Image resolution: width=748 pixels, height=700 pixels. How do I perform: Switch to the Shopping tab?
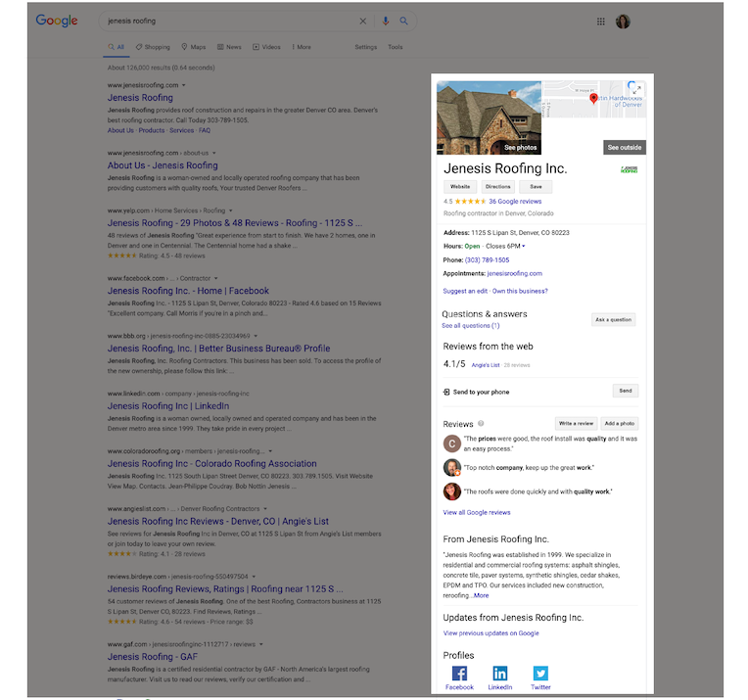click(153, 47)
